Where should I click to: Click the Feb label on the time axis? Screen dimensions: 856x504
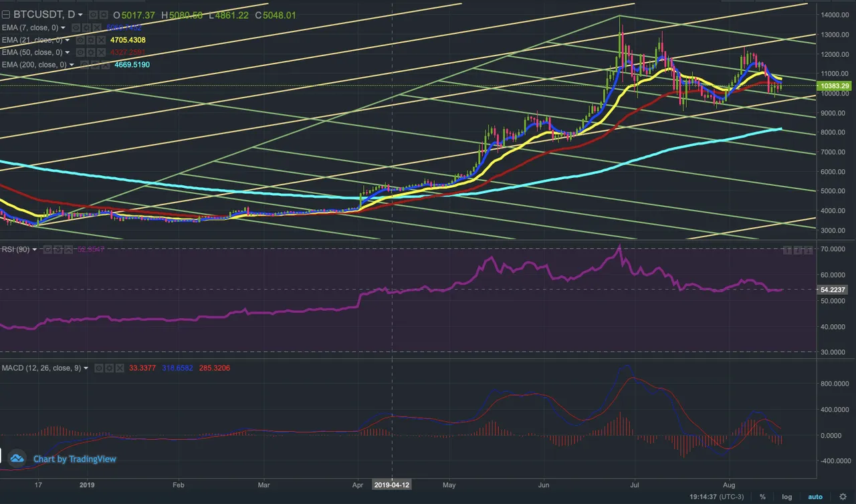[x=179, y=484]
